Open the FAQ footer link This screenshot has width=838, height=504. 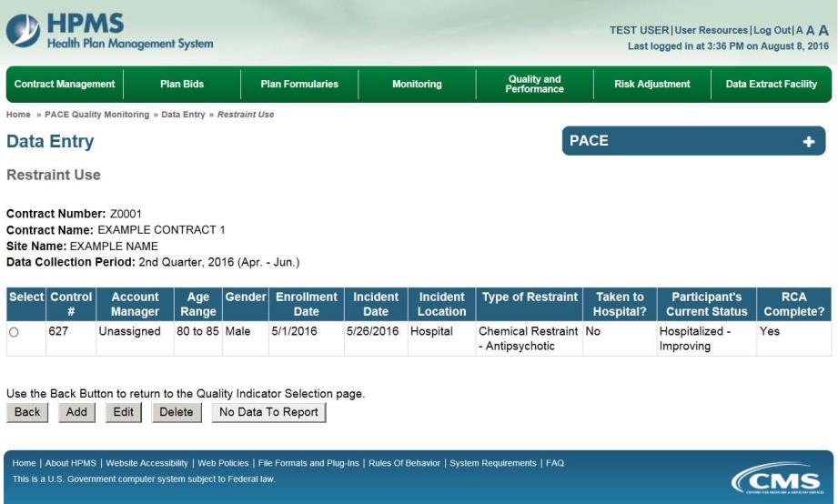coord(555,463)
